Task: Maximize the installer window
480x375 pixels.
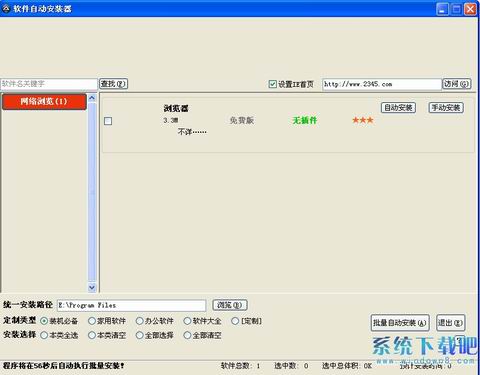Action: (x=456, y=9)
